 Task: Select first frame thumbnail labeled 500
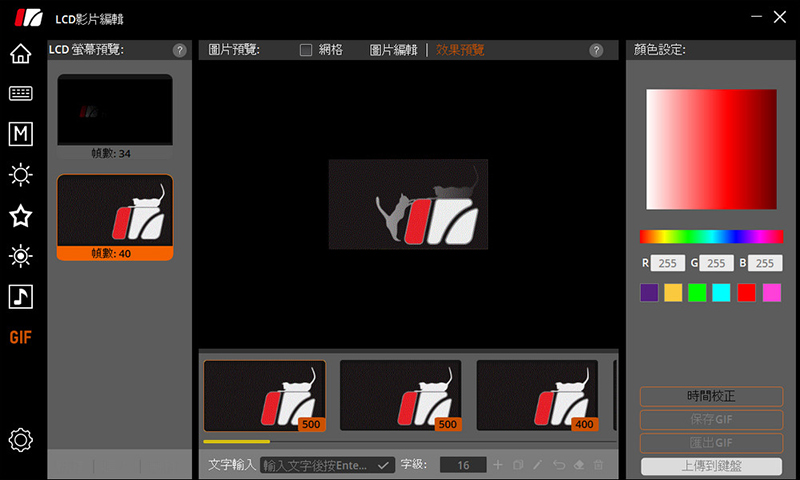(265, 396)
